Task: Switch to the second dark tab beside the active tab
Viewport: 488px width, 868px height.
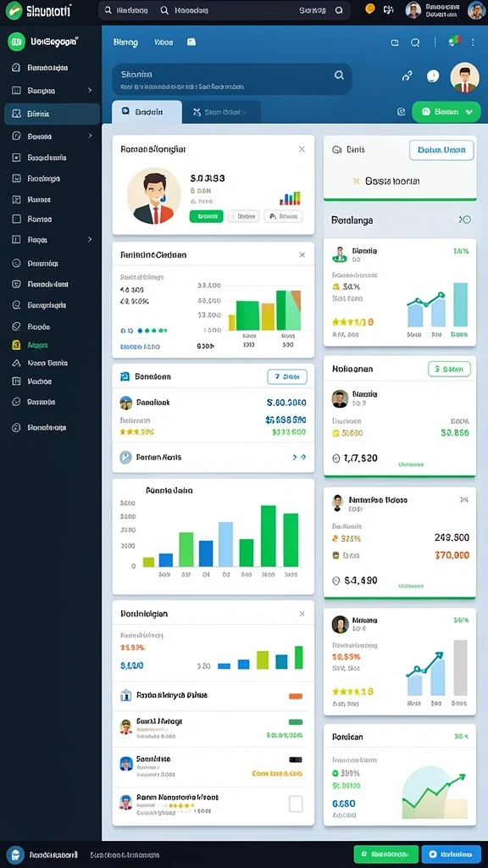Action: [x=221, y=113]
